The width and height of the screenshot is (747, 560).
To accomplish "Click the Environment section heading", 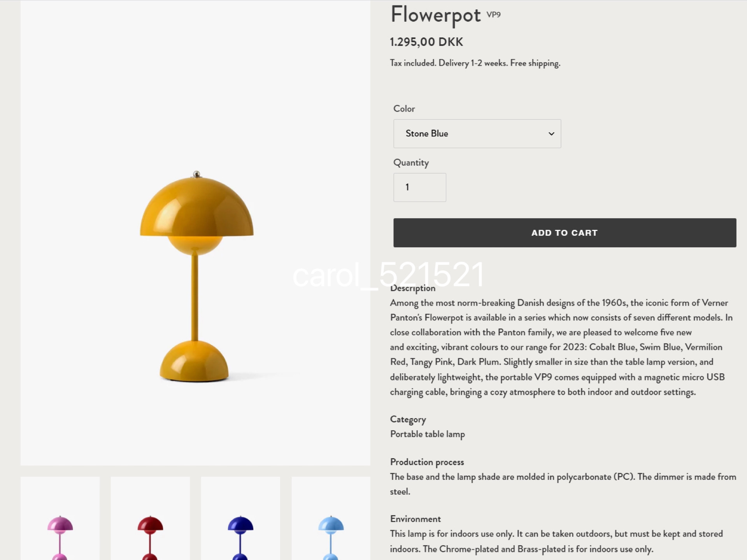I will click(415, 519).
